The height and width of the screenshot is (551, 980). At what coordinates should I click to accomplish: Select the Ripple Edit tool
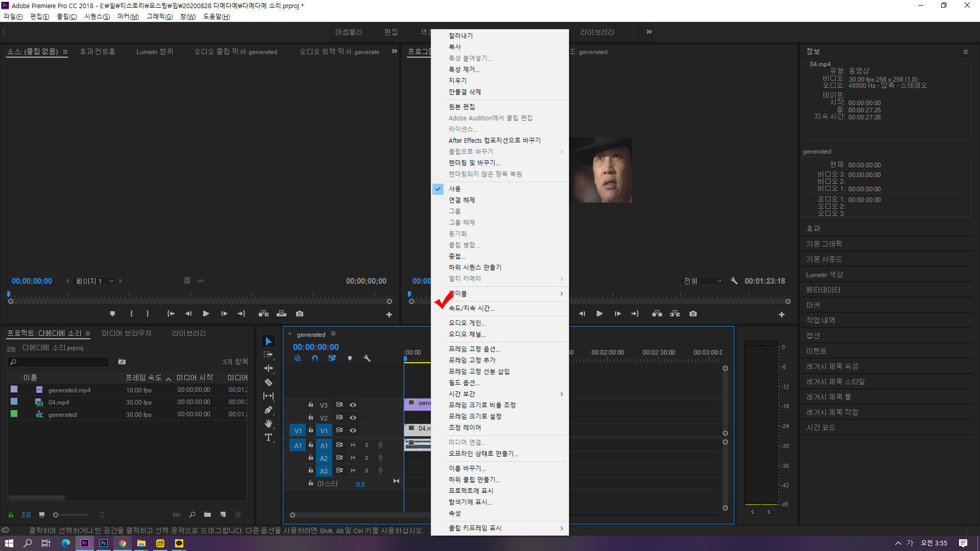(268, 368)
